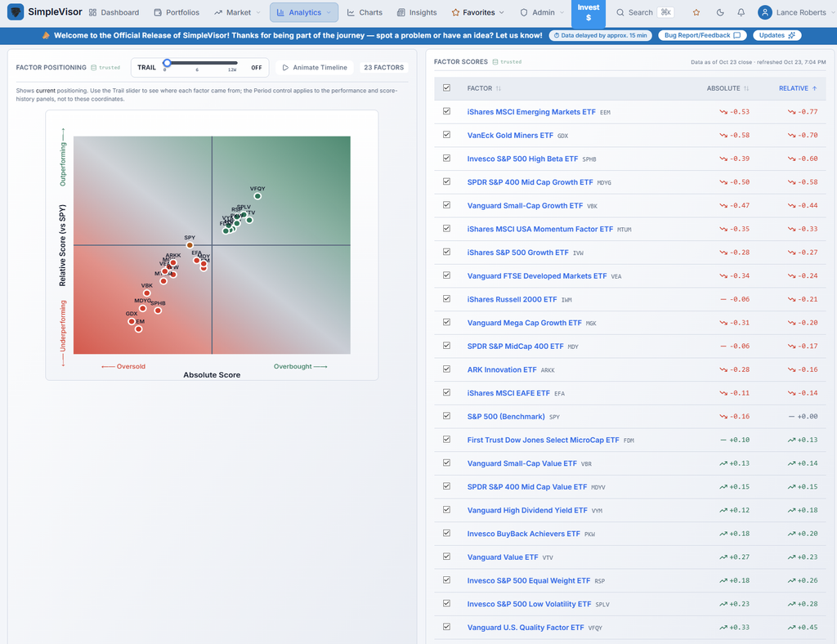Screen dimensions: 837x644
Task: Click the search magnifier icon
Action: [x=620, y=12]
